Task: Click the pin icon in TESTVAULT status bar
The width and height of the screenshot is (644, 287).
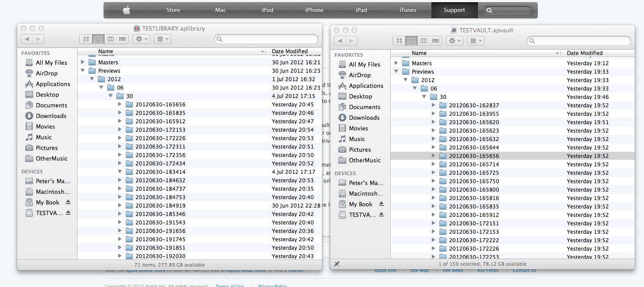Action: point(336,264)
